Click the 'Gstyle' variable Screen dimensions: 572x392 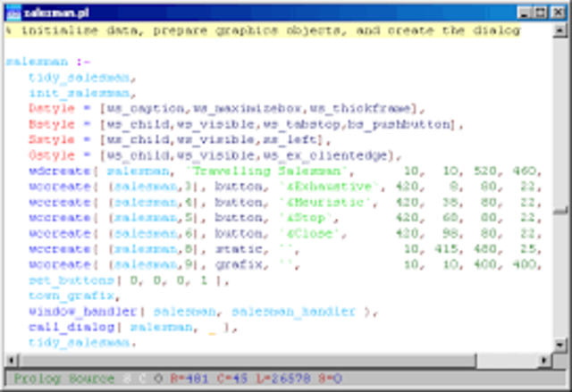pos(52,155)
